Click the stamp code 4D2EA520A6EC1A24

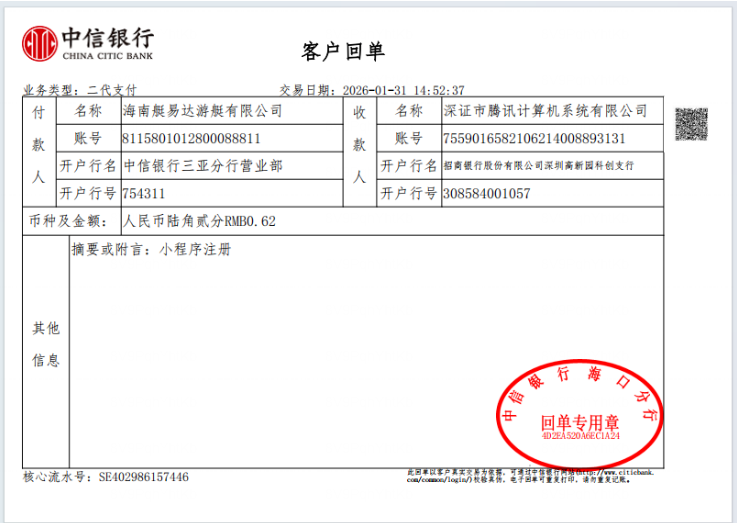click(x=580, y=436)
